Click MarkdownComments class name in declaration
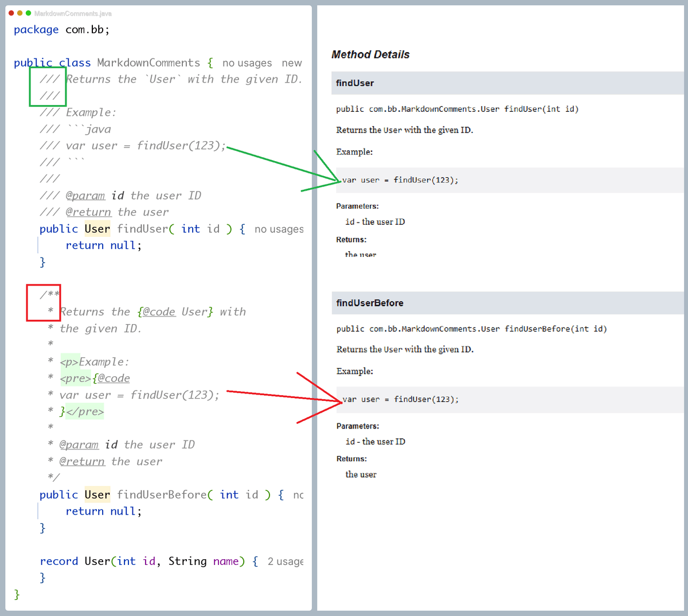688x616 pixels. point(148,63)
